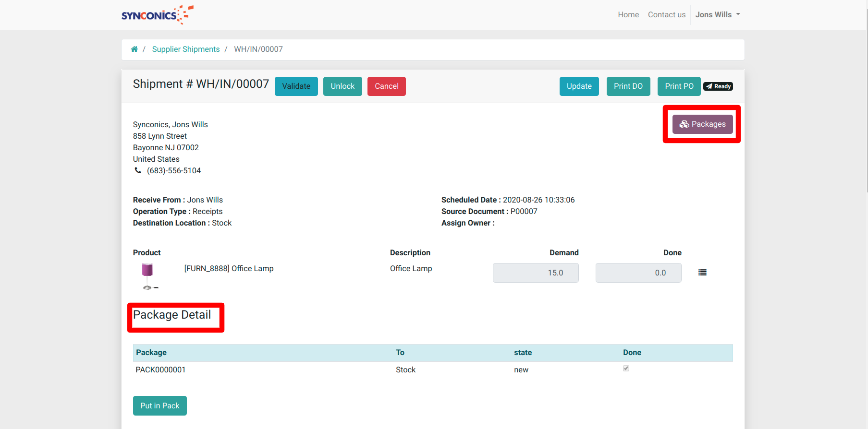Open the move lines list icon
The width and height of the screenshot is (868, 429).
(x=702, y=273)
